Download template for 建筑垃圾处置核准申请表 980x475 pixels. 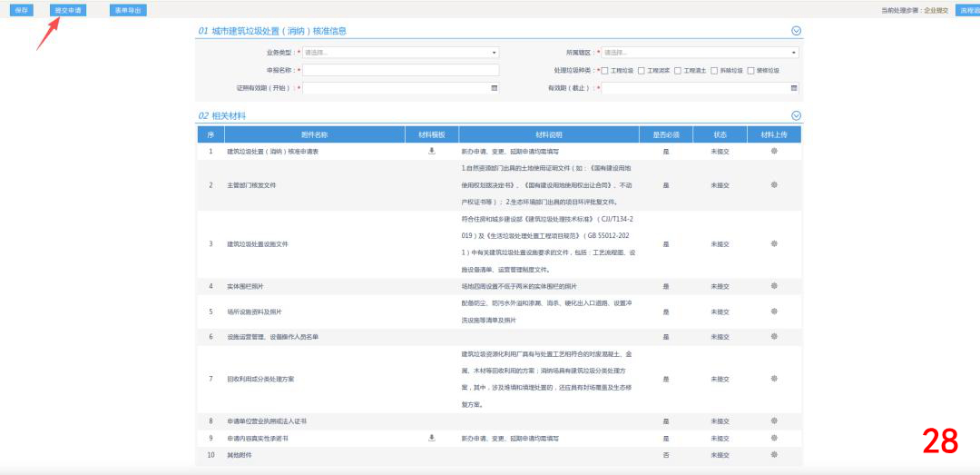[432, 151]
